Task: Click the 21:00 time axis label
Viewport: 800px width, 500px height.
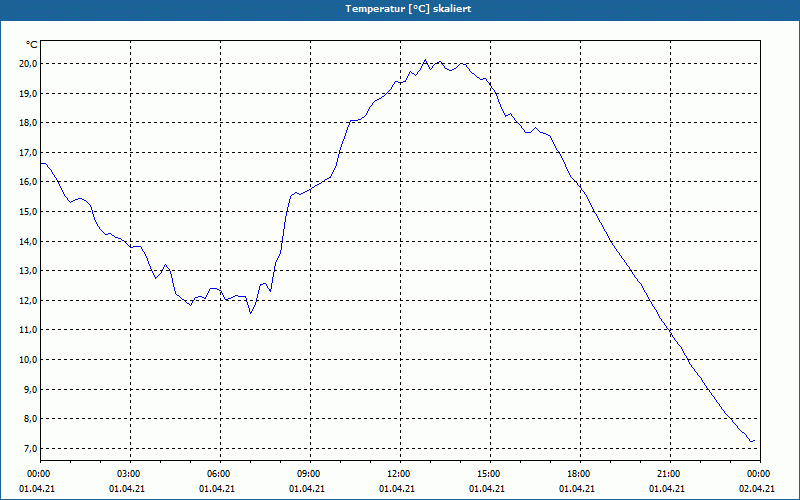Action: click(670, 474)
